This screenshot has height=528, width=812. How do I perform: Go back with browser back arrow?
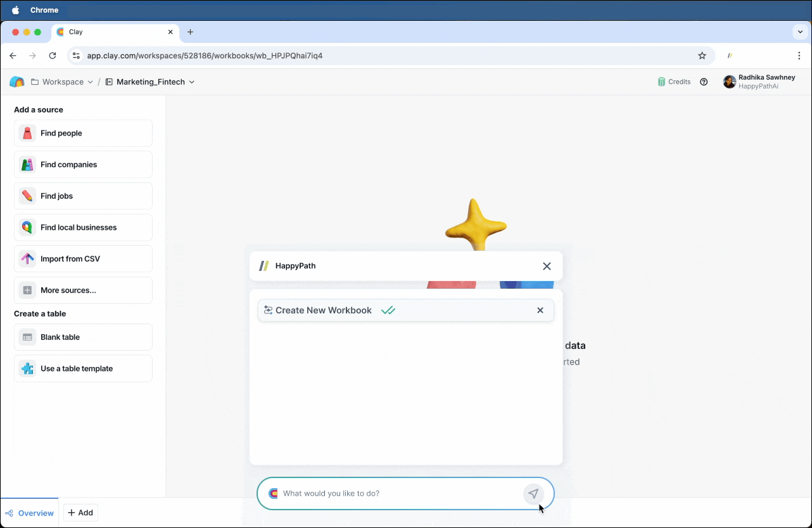[13, 56]
